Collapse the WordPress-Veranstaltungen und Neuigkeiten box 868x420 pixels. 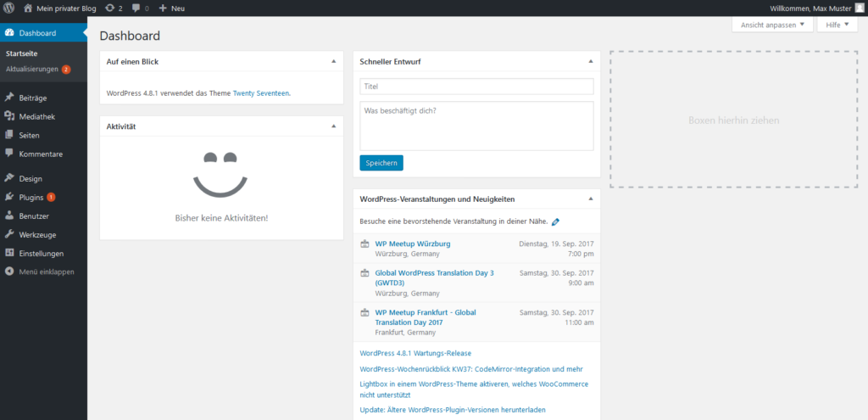(x=590, y=199)
